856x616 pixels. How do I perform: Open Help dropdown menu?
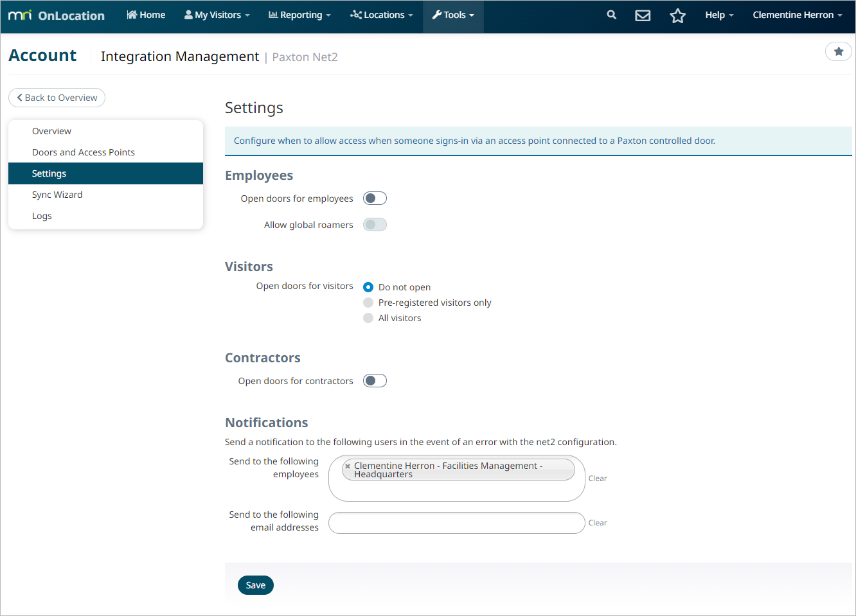point(719,15)
